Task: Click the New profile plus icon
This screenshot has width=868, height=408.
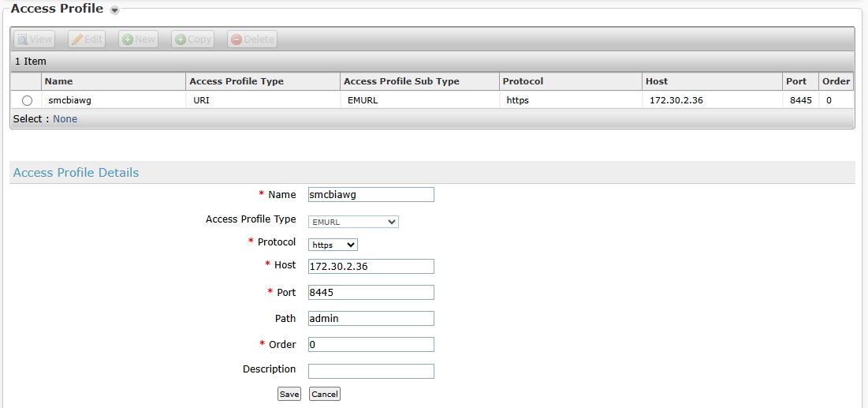Action: pyautogui.click(x=128, y=39)
